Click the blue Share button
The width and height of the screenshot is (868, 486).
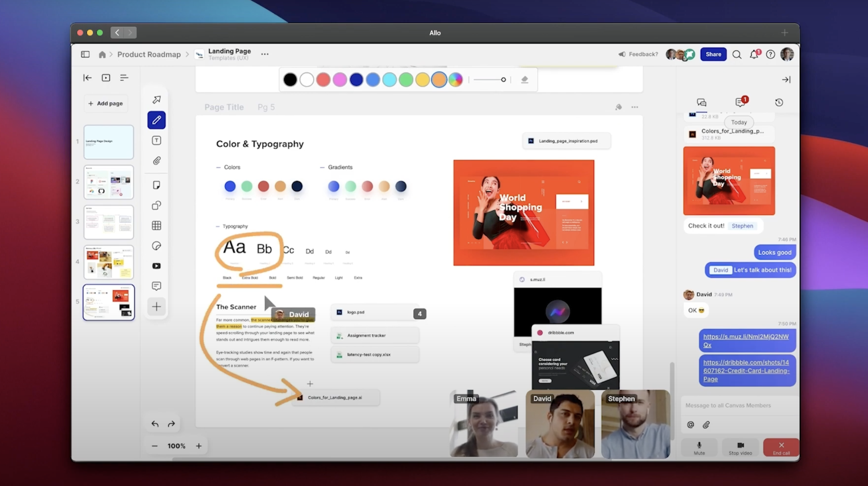click(713, 54)
